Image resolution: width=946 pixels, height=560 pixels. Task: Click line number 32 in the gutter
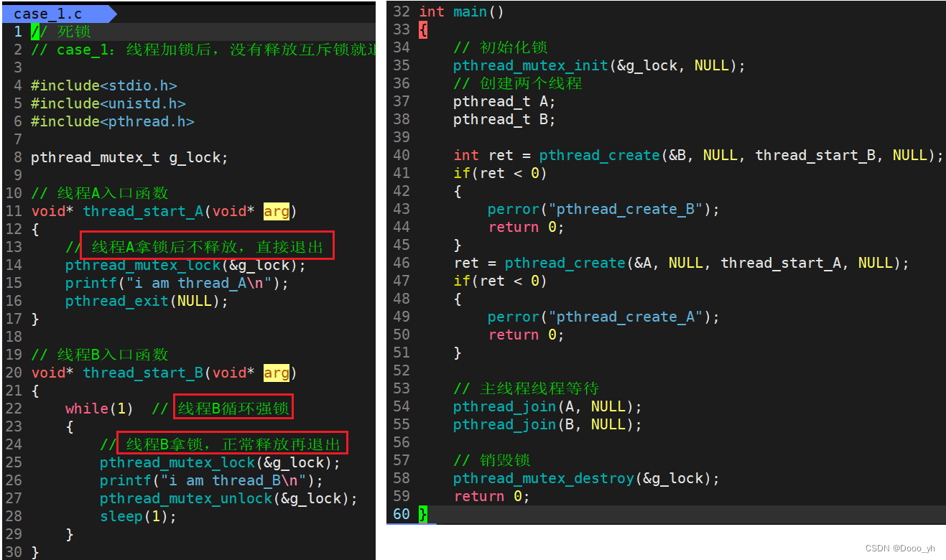tap(402, 11)
